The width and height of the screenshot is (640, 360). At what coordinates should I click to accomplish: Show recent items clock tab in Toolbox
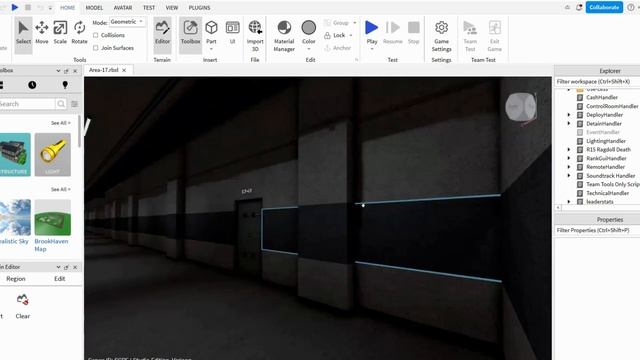click(x=32, y=85)
